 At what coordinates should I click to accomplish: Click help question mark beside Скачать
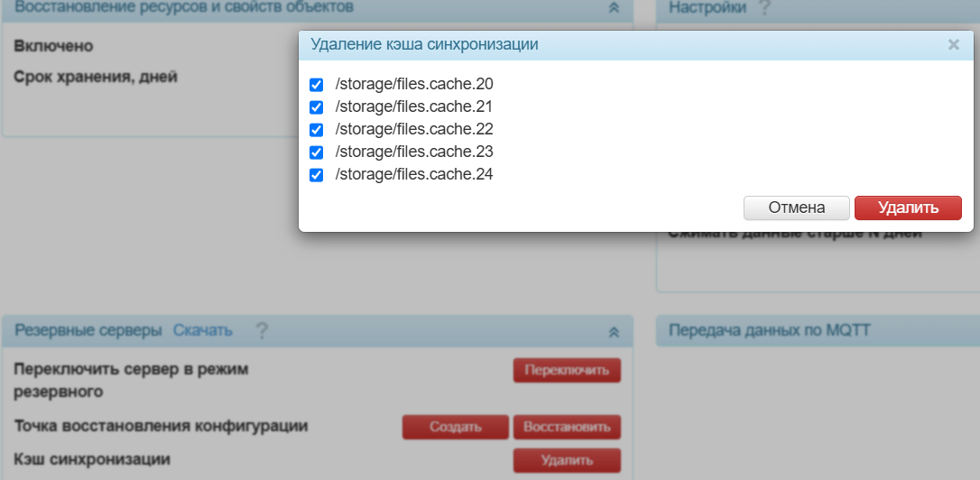coord(262,330)
